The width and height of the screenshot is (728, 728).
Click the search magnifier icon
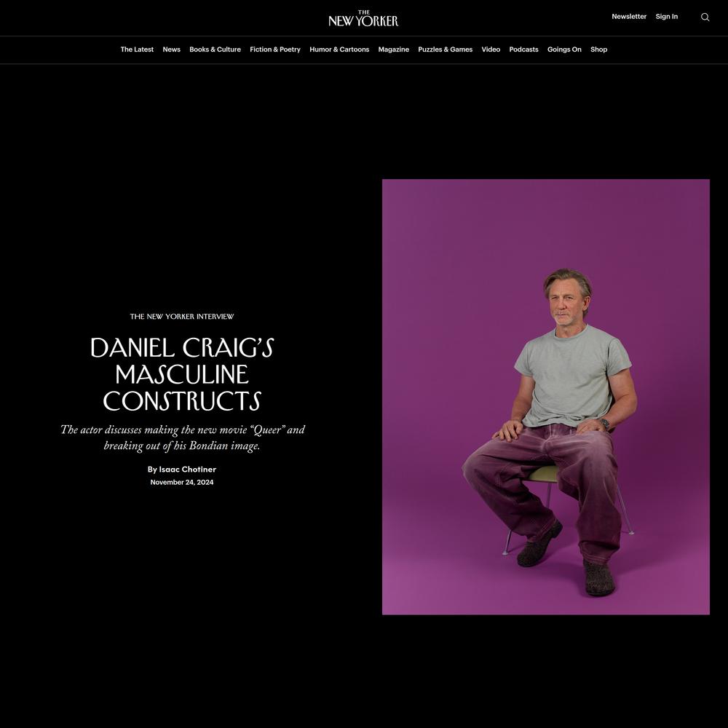tap(705, 17)
